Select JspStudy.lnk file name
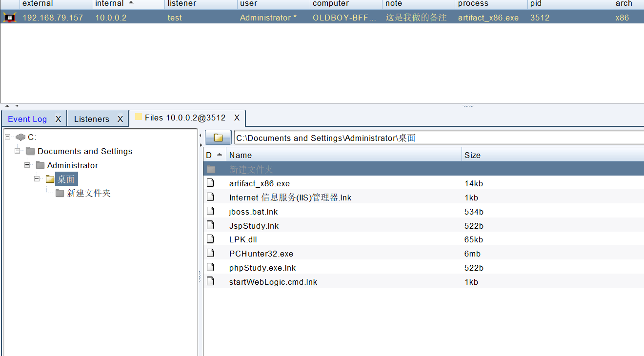The image size is (644, 356). pos(254,226)
